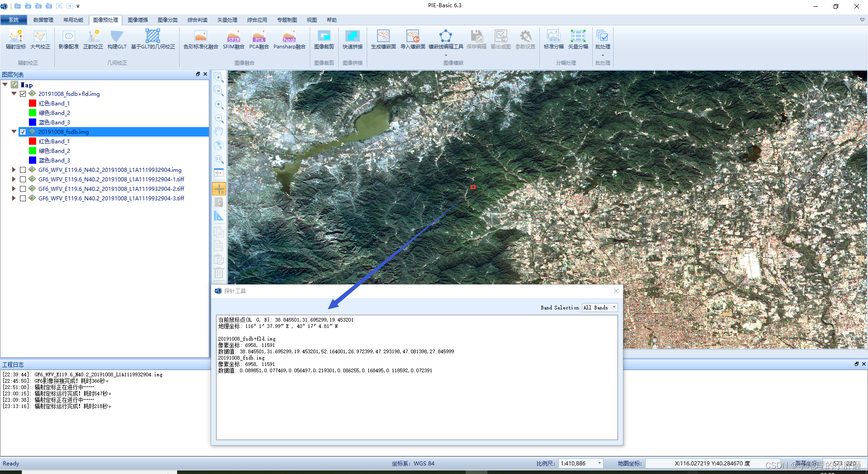Switch to the 图像增强 ribbon tab

(138, 20)
